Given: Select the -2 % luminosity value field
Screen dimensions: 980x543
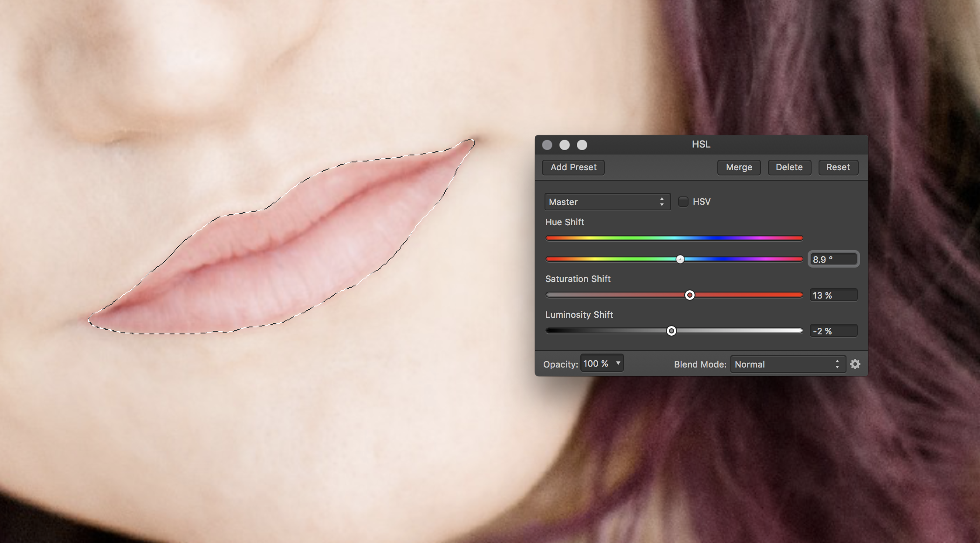Looking at the screenshot, I should point(833,331).
